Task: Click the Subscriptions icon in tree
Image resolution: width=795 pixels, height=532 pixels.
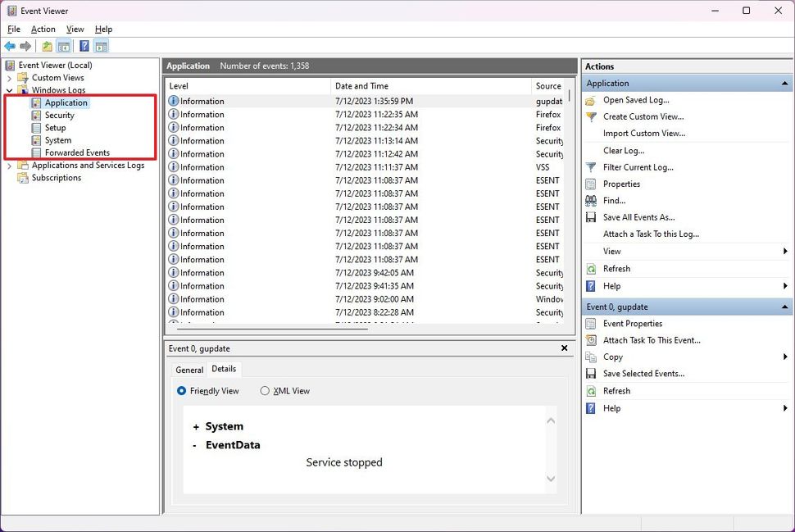Action: (x=23, y=178)
